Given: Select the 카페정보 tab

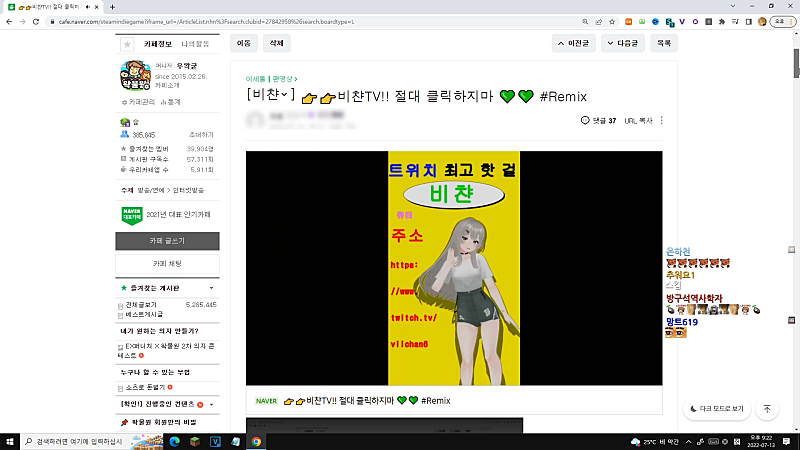Looking at the screenshot, I should point(158,44).
